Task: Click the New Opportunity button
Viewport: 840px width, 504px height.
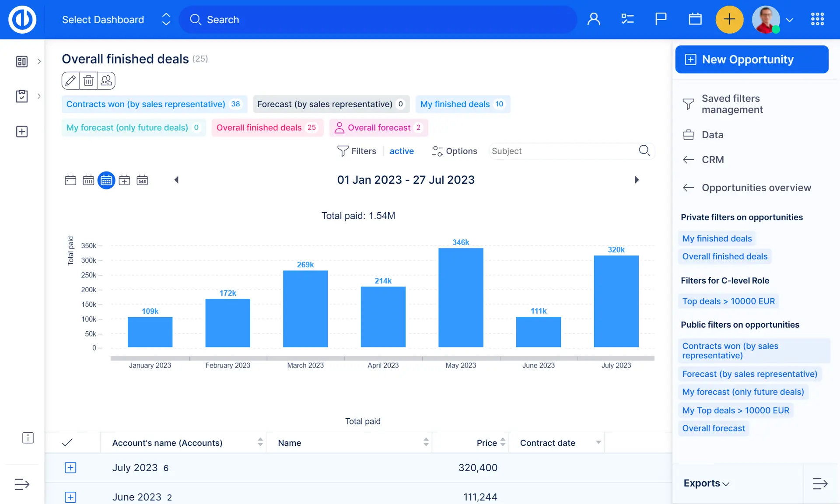Action: [x=752, y=59]
